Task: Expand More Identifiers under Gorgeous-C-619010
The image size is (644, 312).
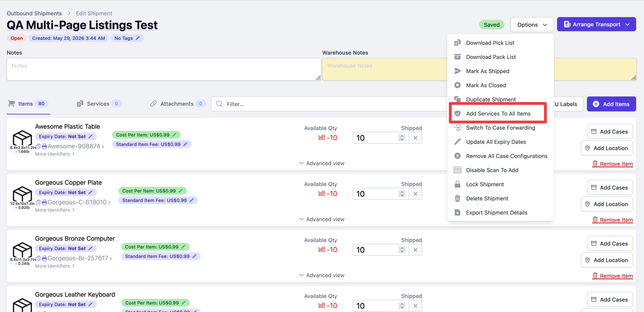Action: (55, 210)
